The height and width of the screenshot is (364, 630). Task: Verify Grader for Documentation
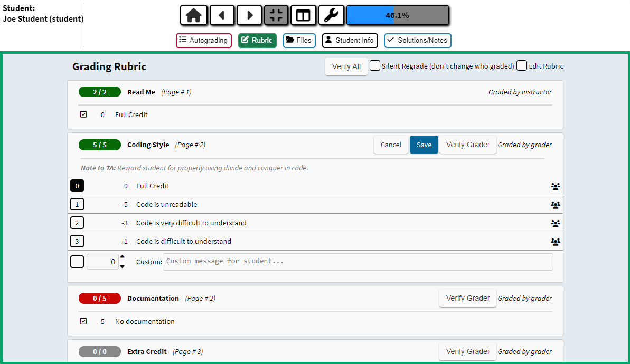(468, 298)
